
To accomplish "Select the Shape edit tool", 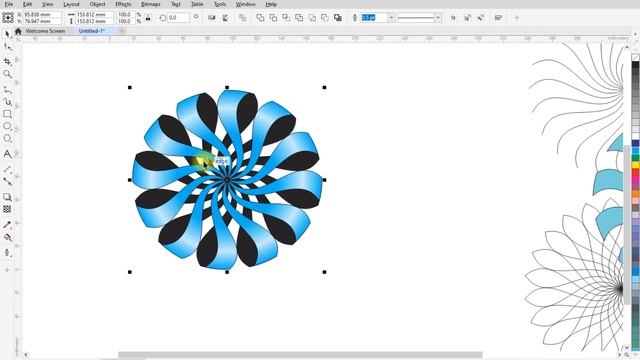I will (7, 47).
